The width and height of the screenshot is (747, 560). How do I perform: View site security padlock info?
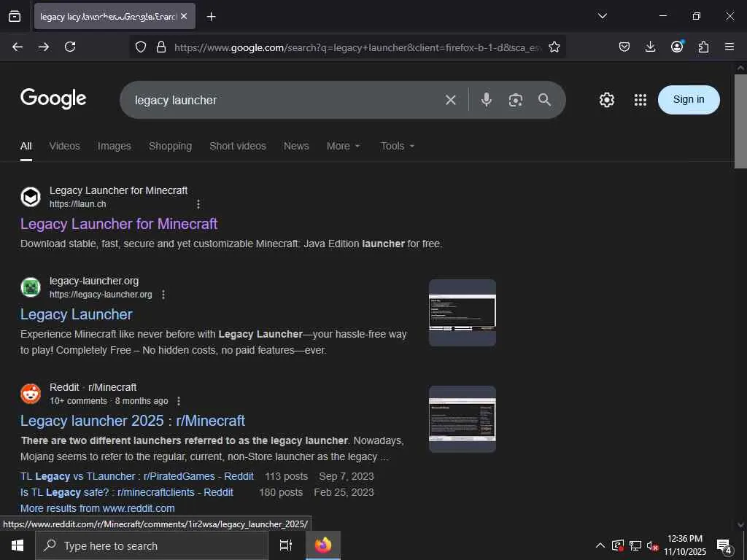[x=161, y=47]
